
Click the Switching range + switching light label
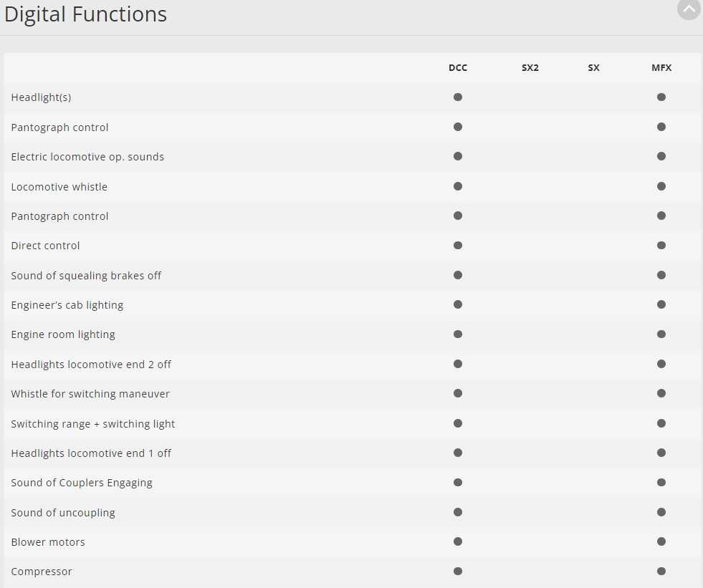click(x=93, y=424)
